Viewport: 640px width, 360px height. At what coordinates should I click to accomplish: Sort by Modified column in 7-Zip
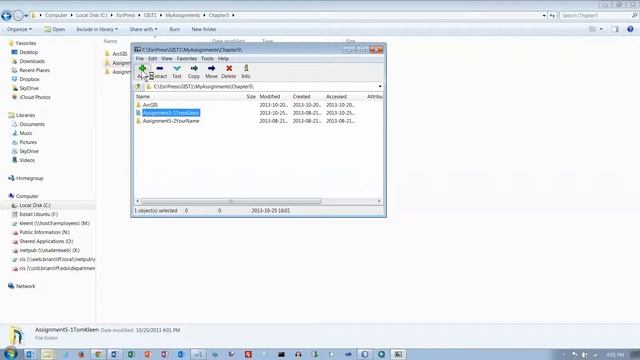point(270,97)
